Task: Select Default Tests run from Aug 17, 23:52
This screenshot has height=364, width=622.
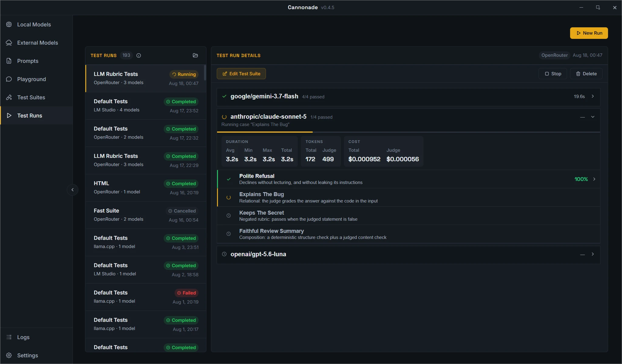Action: coord(146,106)
